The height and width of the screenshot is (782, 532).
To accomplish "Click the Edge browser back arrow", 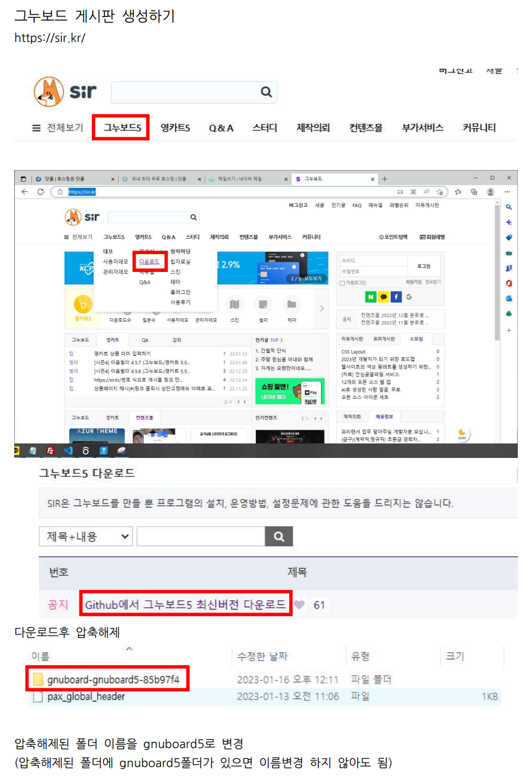I will pyautogui.click(x=24, y=192).
